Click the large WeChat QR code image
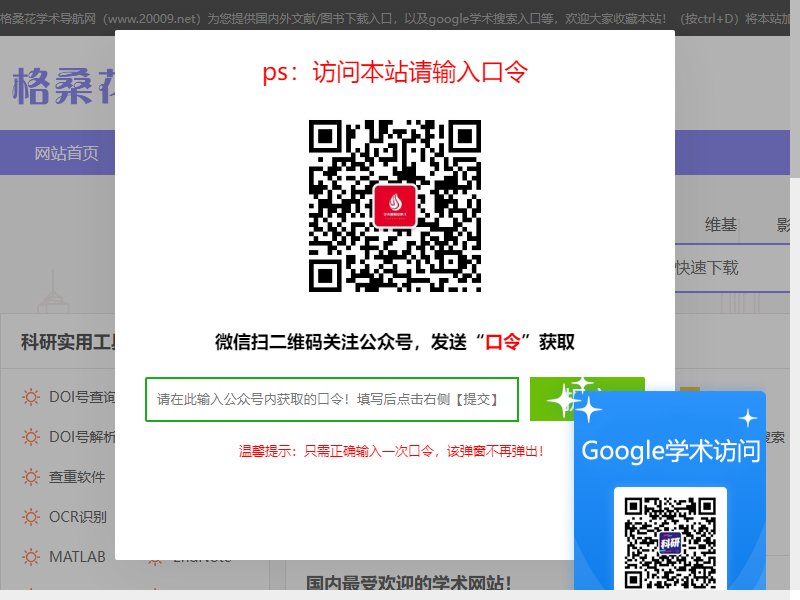Screen dimensions: 800x600 [395, 206]
